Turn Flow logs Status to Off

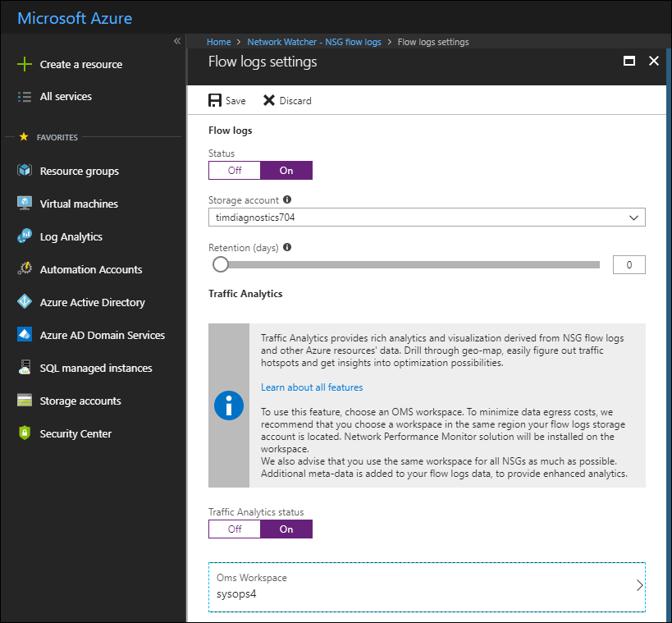tap(235, 171)
